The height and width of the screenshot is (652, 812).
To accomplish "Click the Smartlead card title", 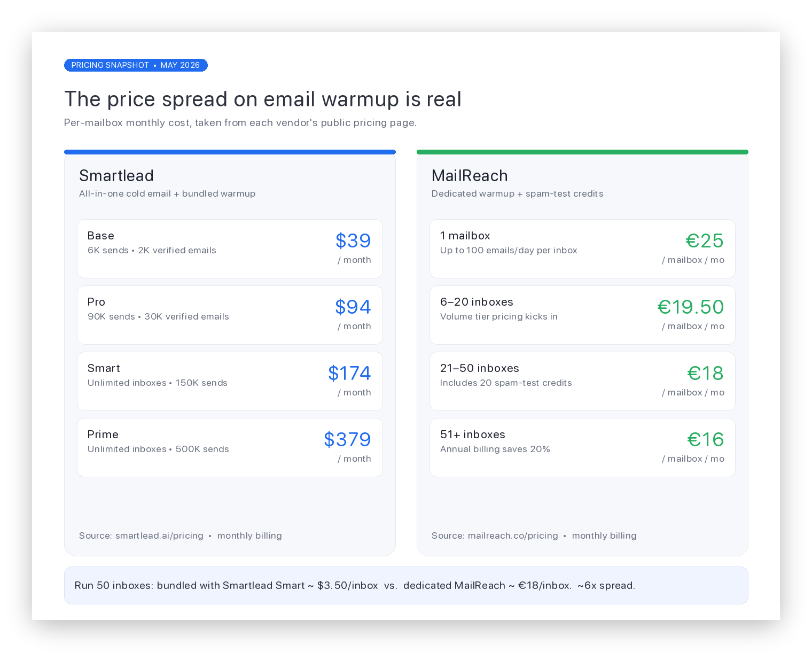I will 116,176.
